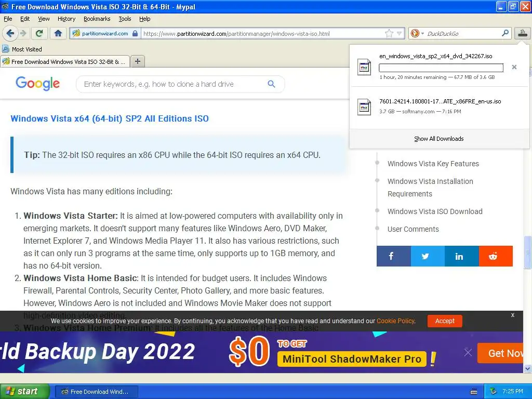532x399 pixels.
Task: Click the taskbar clock showing 7:25 PM
Action: tap(513, 391)
